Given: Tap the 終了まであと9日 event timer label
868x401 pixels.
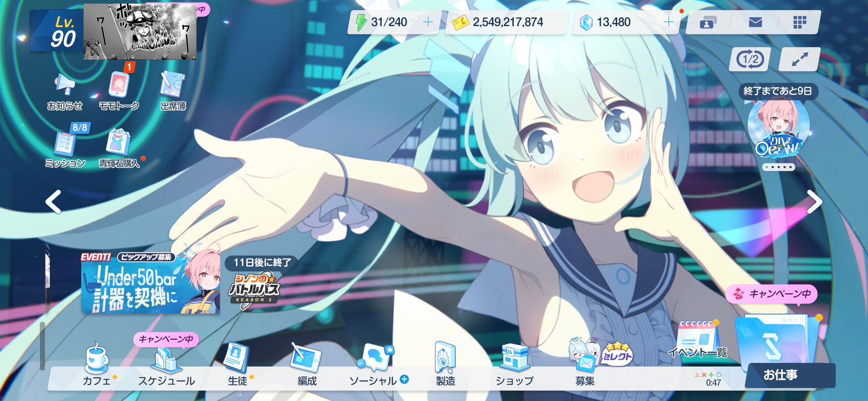Looking at the screenshot, I should pos(778,91).
